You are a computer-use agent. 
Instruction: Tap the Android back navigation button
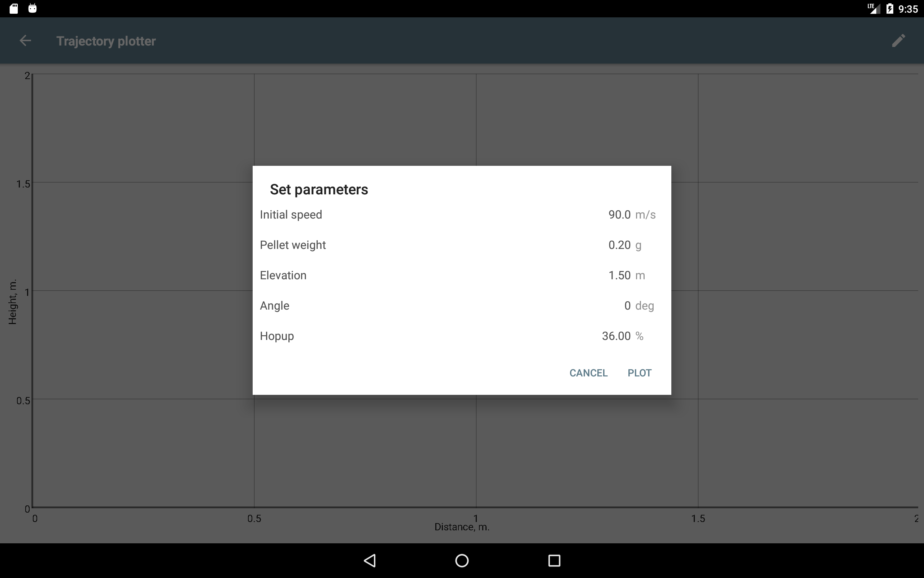pos(370,560)
